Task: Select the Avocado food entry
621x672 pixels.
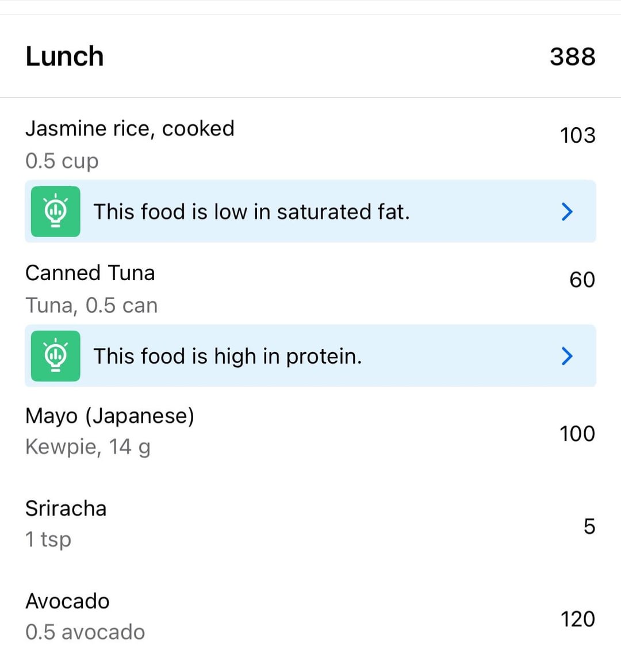Action: 67,601
